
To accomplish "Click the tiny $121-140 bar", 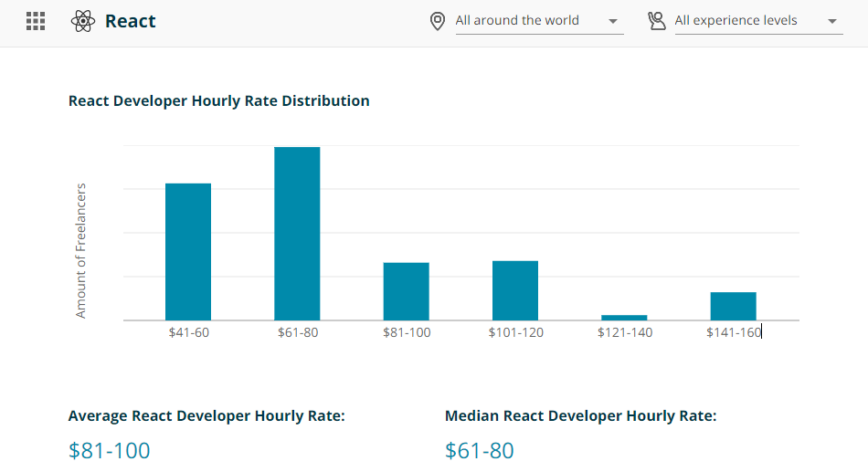I will pyautogui.click(x=624, y=317).
